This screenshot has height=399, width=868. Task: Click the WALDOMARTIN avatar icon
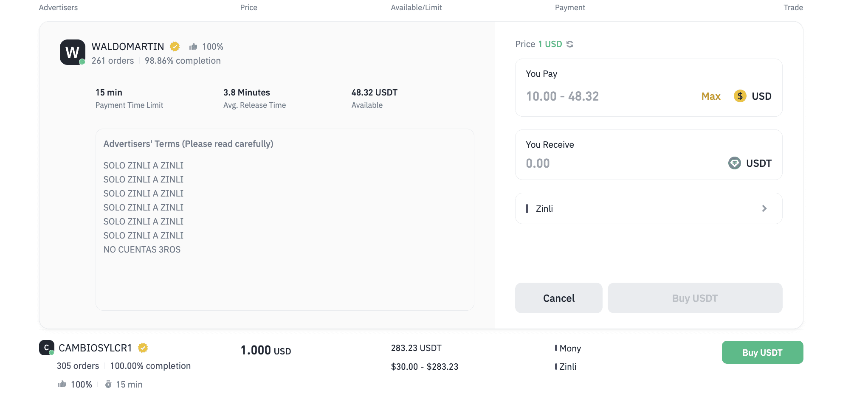(72, 52)
